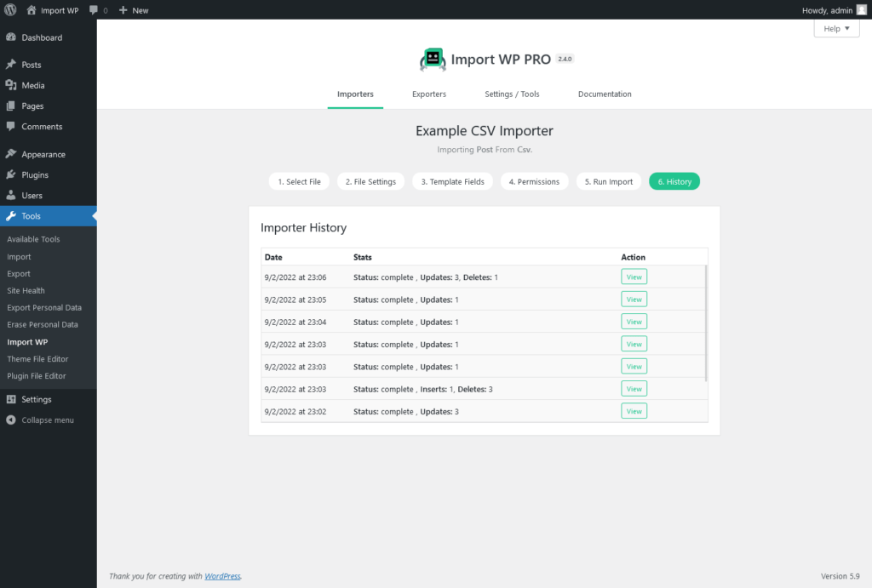The image size is (872, 588).
Task: Click the WordPress logo icon
Action: tap(10, 10)
